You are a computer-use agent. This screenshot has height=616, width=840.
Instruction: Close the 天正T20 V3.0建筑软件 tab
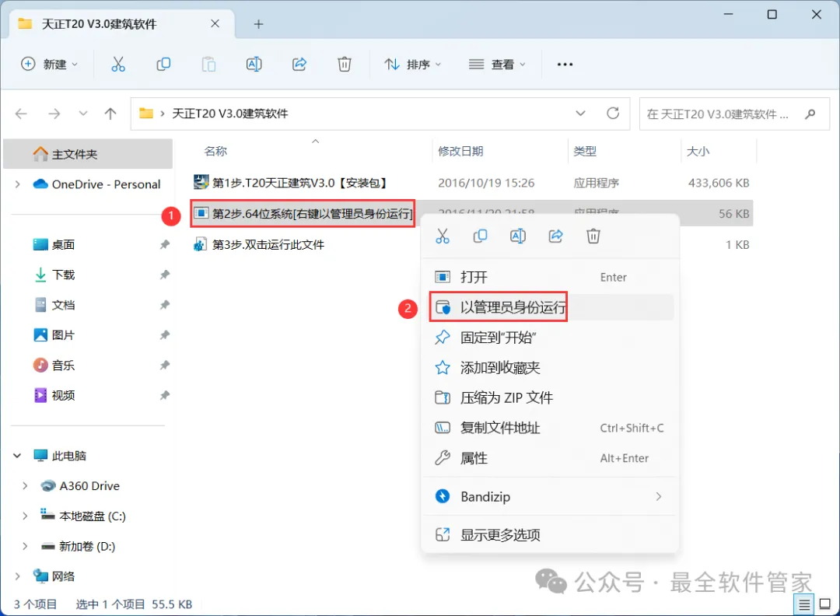215,24
